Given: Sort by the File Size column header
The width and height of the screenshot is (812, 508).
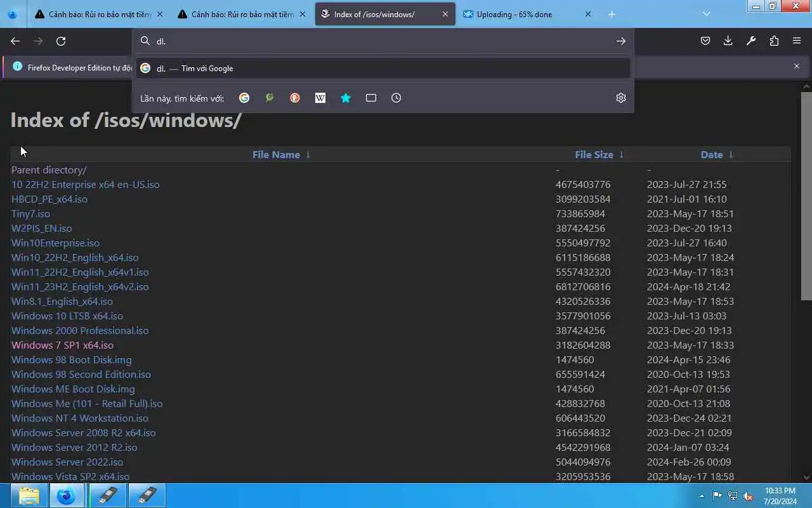Looking at the screenshot, I should [594, 155].
